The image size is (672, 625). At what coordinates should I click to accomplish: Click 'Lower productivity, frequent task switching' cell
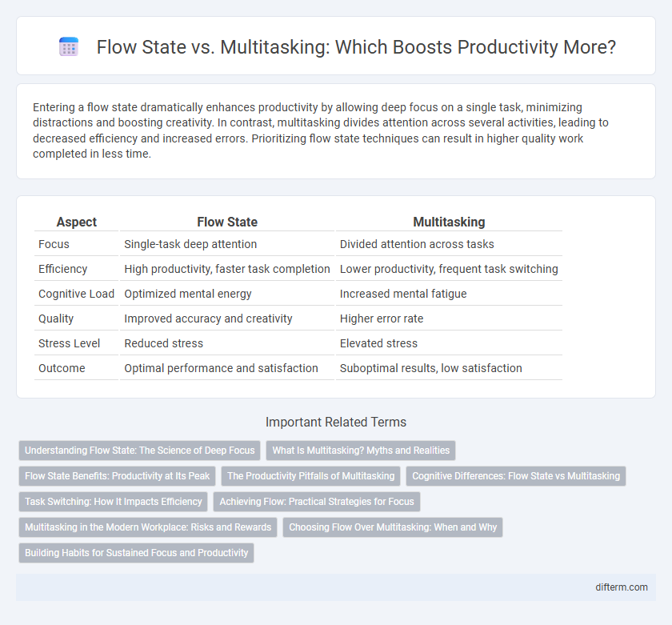[449, 269]
